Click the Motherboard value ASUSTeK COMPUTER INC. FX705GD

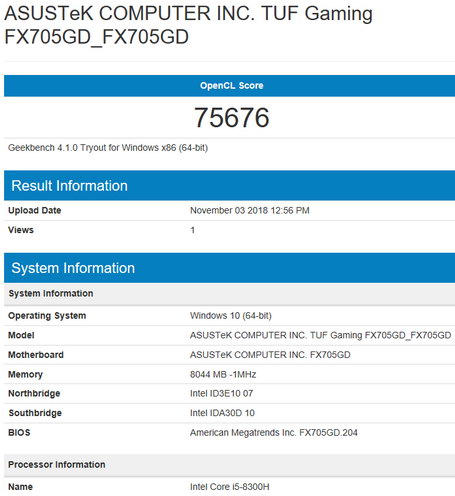270,355
